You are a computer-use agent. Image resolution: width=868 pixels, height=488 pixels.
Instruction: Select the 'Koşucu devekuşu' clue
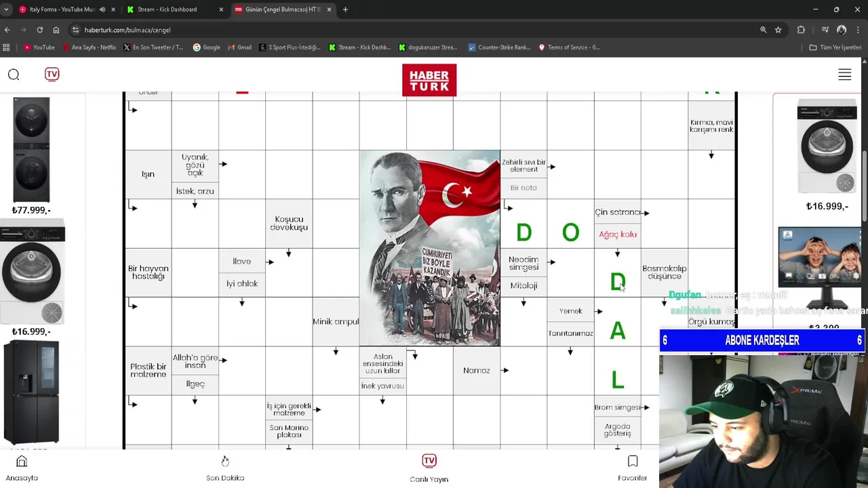click(x=289, y=224)
